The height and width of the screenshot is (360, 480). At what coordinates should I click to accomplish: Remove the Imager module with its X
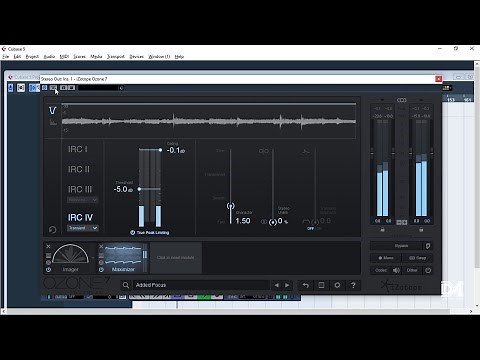pyautogui.click(x=48, y=246)
